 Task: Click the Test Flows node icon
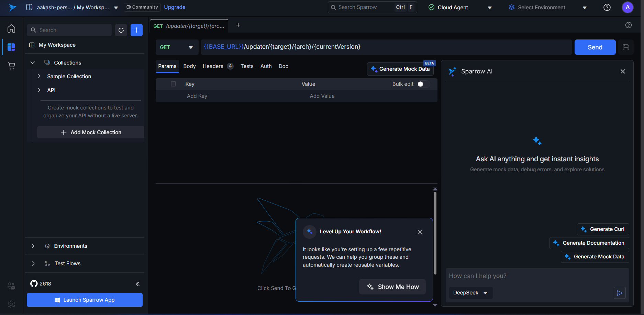(x=47, y=264)
